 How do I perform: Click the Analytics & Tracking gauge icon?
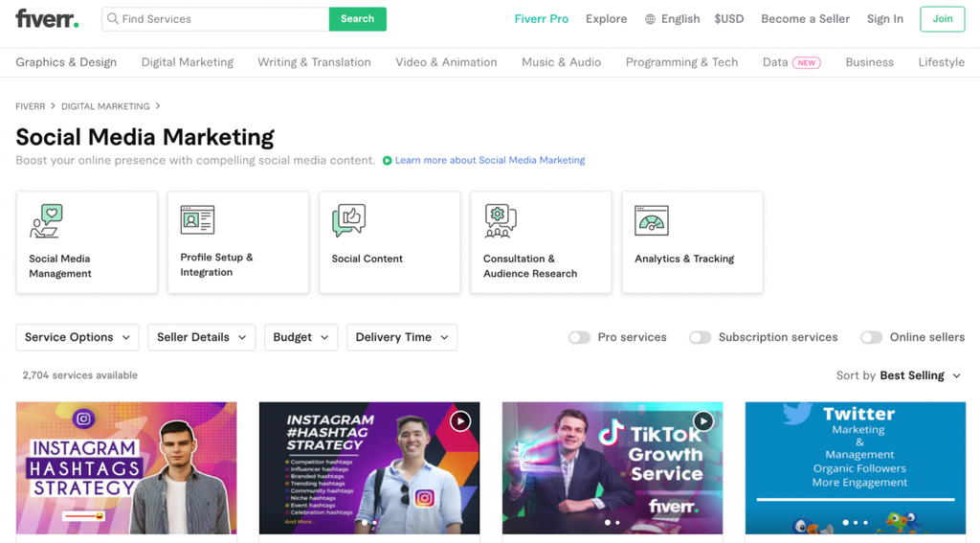click(x=651, y=220)
